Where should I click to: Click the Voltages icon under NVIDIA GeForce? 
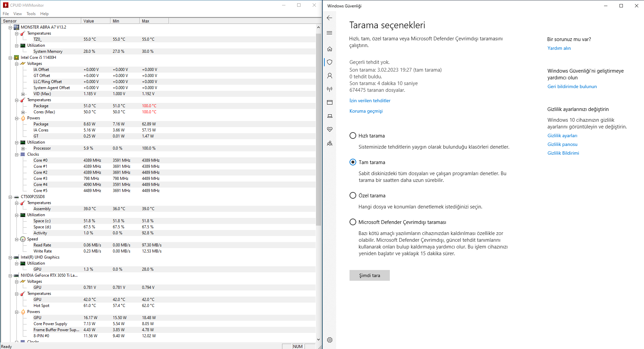(23, 281)
